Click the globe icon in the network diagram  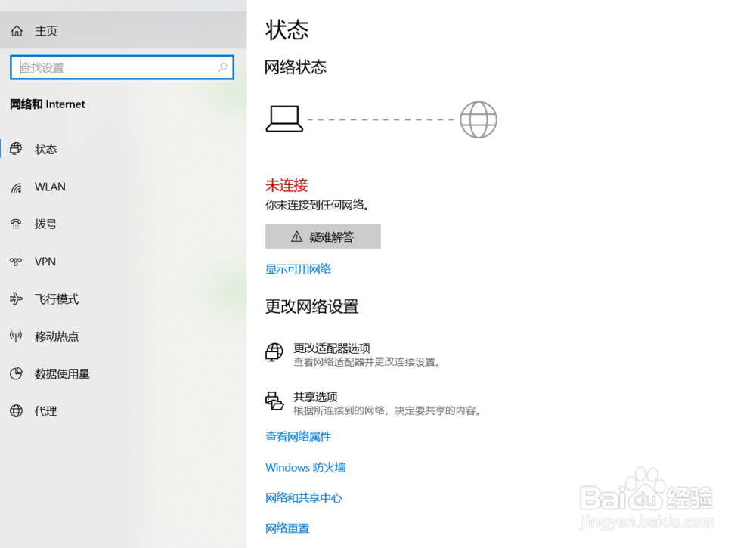478,119
